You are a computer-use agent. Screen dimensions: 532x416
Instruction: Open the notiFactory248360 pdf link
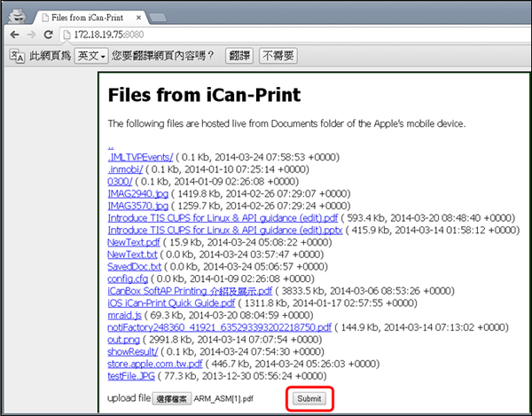(x=219, y=327)
